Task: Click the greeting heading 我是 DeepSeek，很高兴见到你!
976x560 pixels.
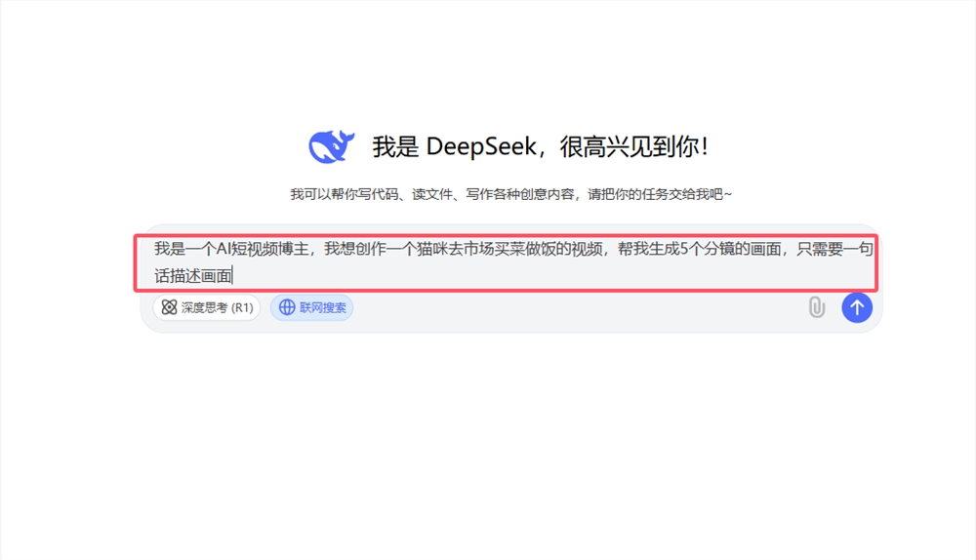Action: (540, 147)
